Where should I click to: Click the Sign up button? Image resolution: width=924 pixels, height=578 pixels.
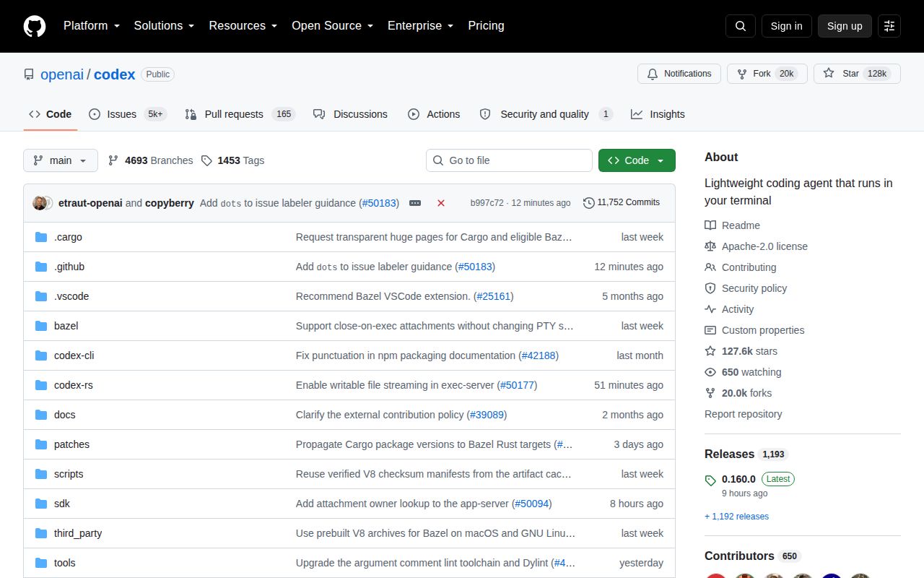[x=845, y=26]
